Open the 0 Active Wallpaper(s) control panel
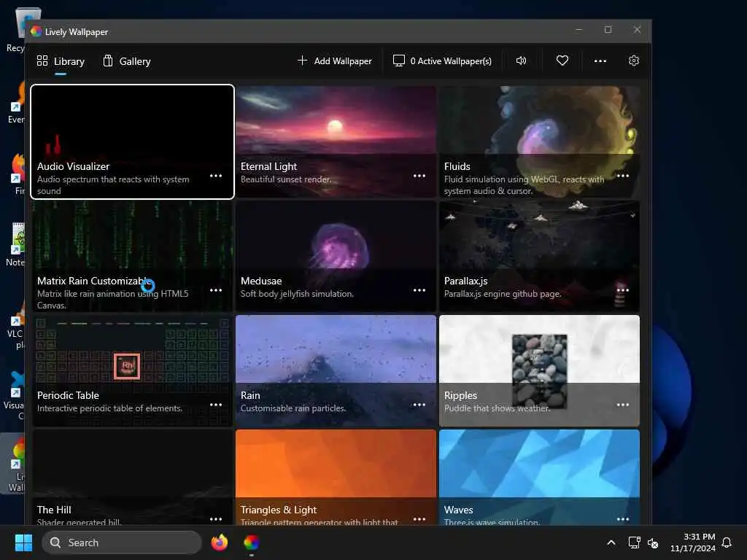 pyautogui.click(x=442, y=61)
